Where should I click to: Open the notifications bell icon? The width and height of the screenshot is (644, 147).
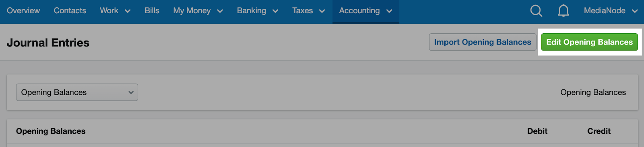(x=563, y=11)
